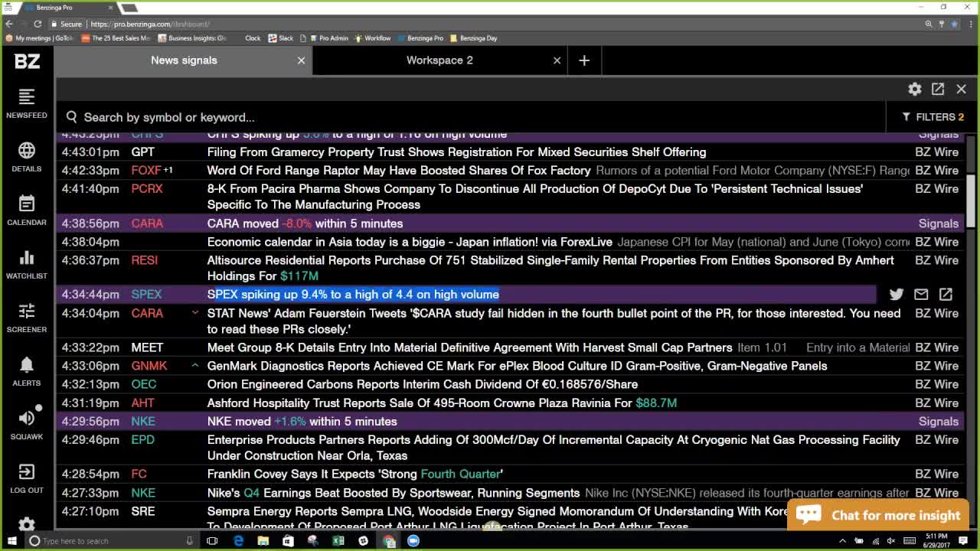This screenshot has width=980, height=551.
Task: Open the Screener sidebar tool
Action: [x=27, y=318]
